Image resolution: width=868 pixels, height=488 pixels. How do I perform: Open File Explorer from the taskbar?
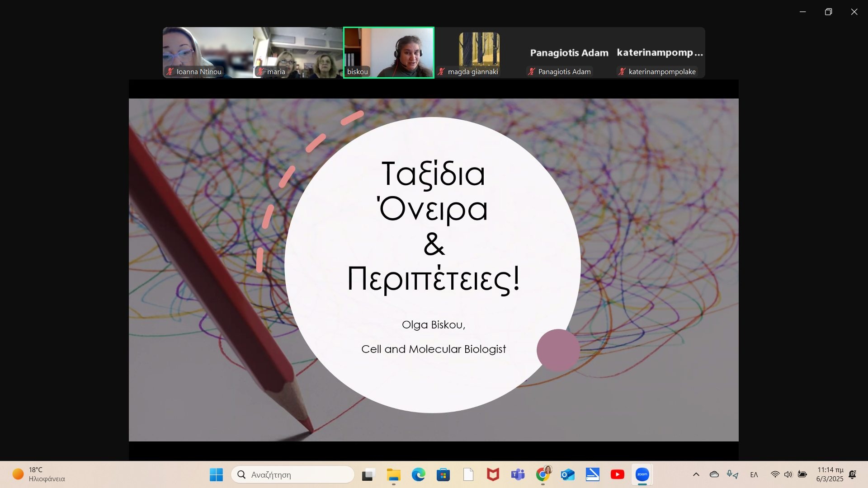(x=393, y=474)
